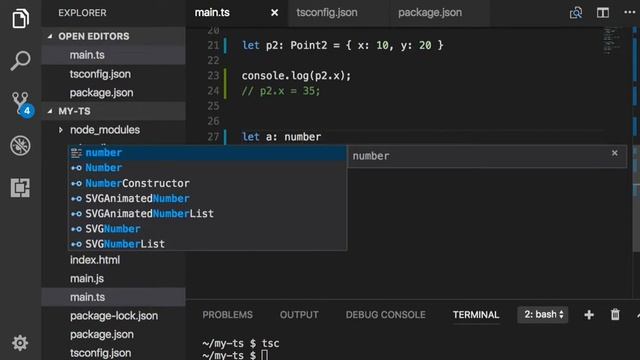Viewport: 640px width, 360px height.
Task: Open the editor more actions ellipsis
Action: pyautogui.click(x=630, y=12)
